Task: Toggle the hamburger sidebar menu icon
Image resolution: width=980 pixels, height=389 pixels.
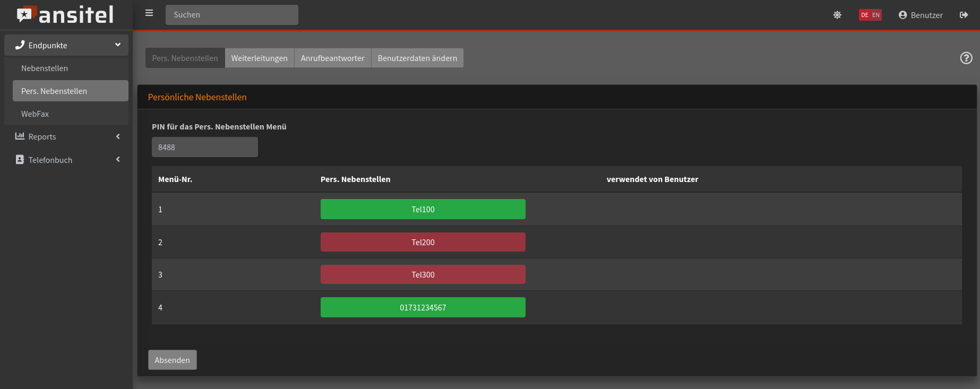Action: (149, 13)
